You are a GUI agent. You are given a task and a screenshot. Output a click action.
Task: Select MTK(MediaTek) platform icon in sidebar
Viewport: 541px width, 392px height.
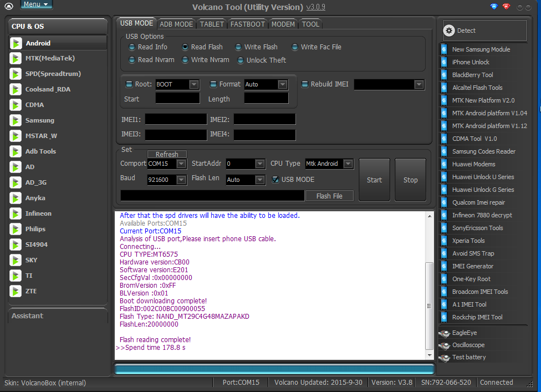(x=16, y=58)
